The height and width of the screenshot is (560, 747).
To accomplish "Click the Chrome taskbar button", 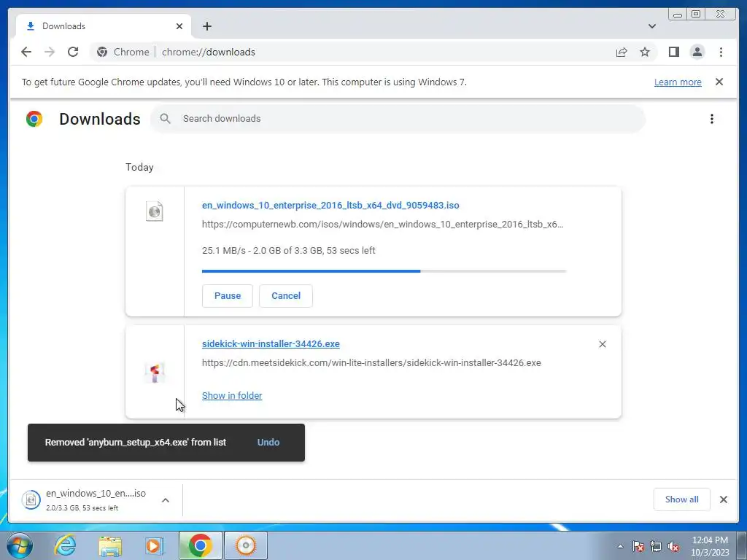I will 200,545.
